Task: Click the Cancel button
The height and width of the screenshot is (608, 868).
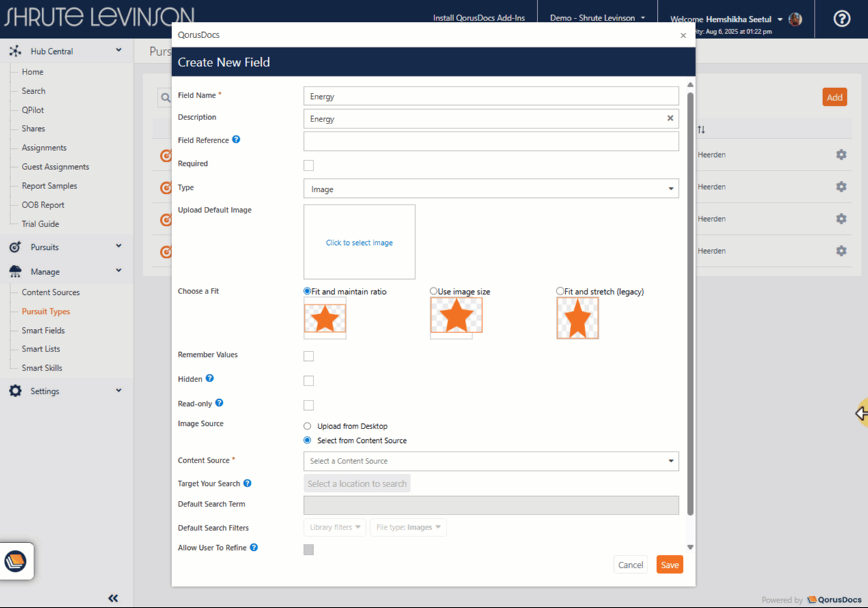Action: [630, 564]
